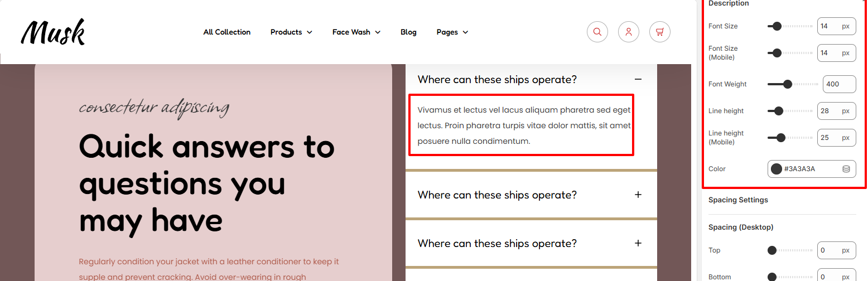Click the Musk logo
Image resolution: width=868 pixels, height=281 pixels.
(x=53, y=32)
